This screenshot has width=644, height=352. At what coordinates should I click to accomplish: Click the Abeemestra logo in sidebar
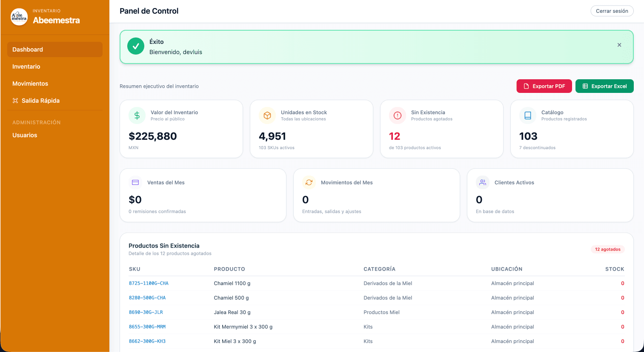coord(19,17)
